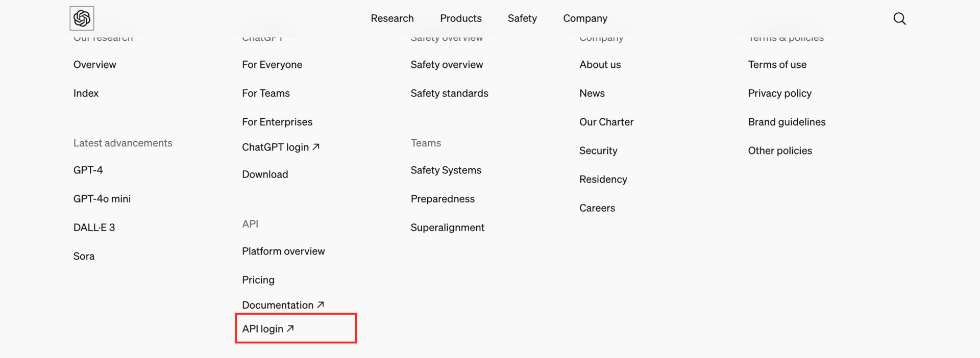Open Brand guidelines link
This screenshot has width=980, height=358.
(787, 122)
